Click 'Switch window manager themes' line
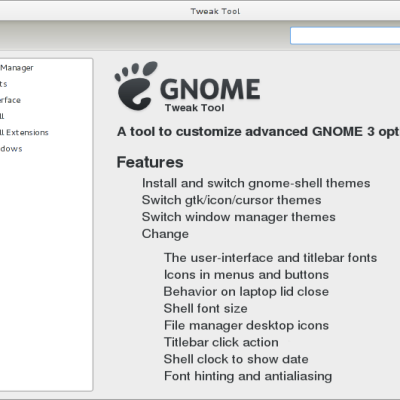The width and height of the screenshot is (400, 400). 239,217
